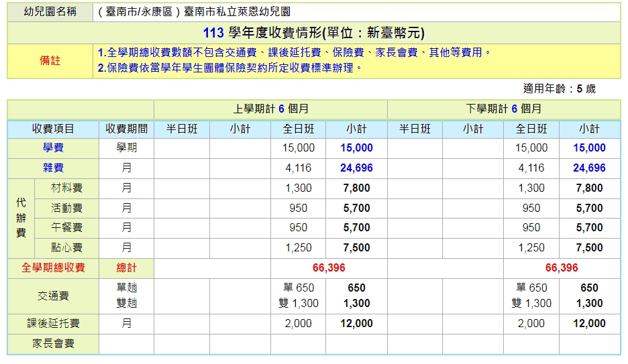The width and height of the screenshot is (628, 364).
Task: Select the red 備註 label cell
Action: [x=50, y=60]
